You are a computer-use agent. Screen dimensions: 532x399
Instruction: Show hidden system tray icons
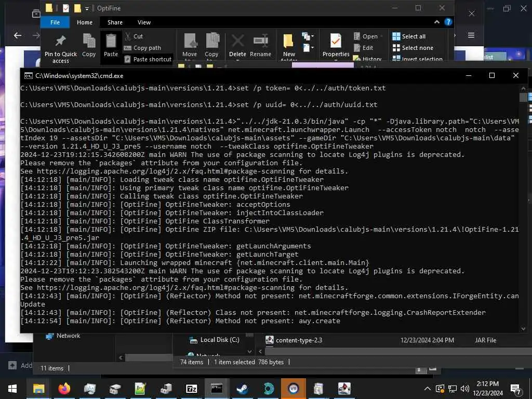[428, 389]
